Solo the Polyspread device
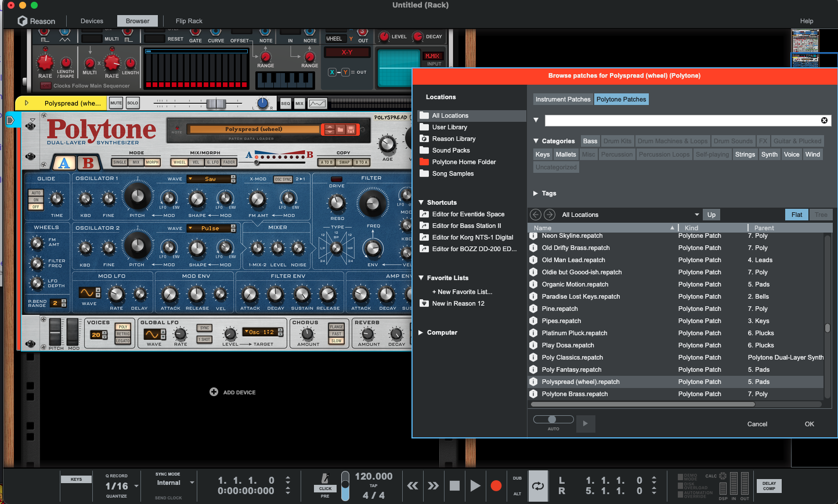 click(133, 103)
